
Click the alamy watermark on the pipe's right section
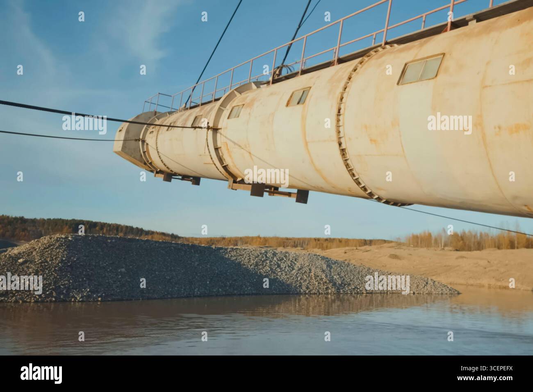point(450,123)
